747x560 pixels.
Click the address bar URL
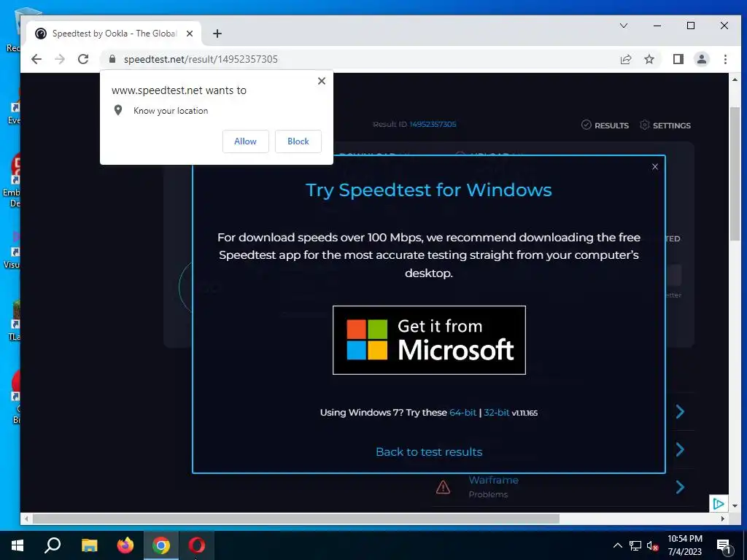(201, 59)
